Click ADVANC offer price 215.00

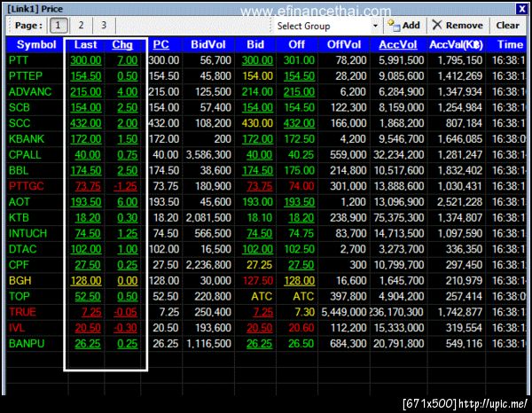click(x=299, y=92)
